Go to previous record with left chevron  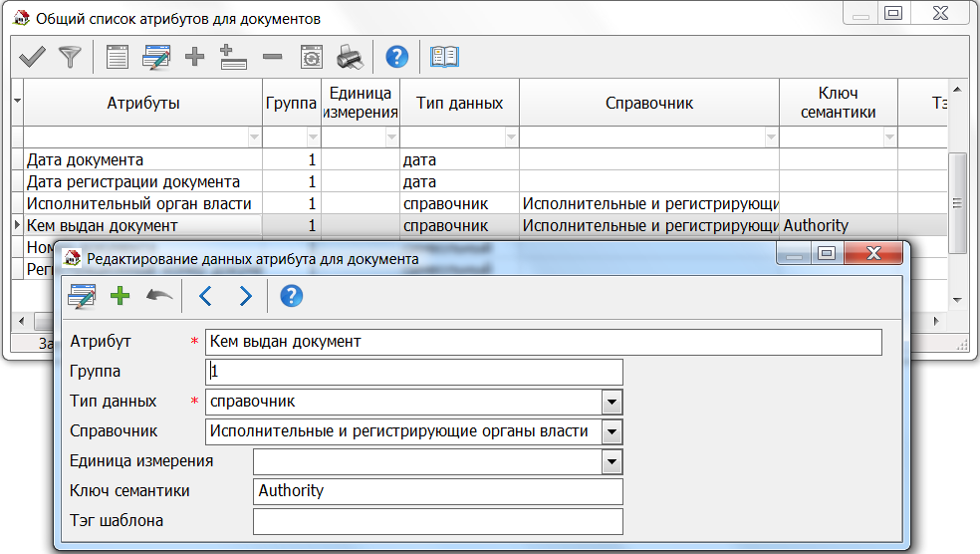click(206, 296)
